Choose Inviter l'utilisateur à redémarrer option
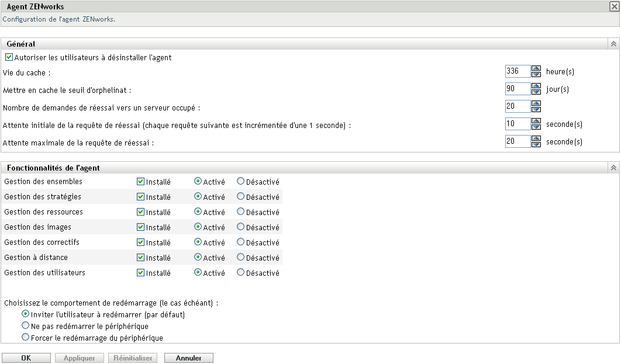 (25, 314)
